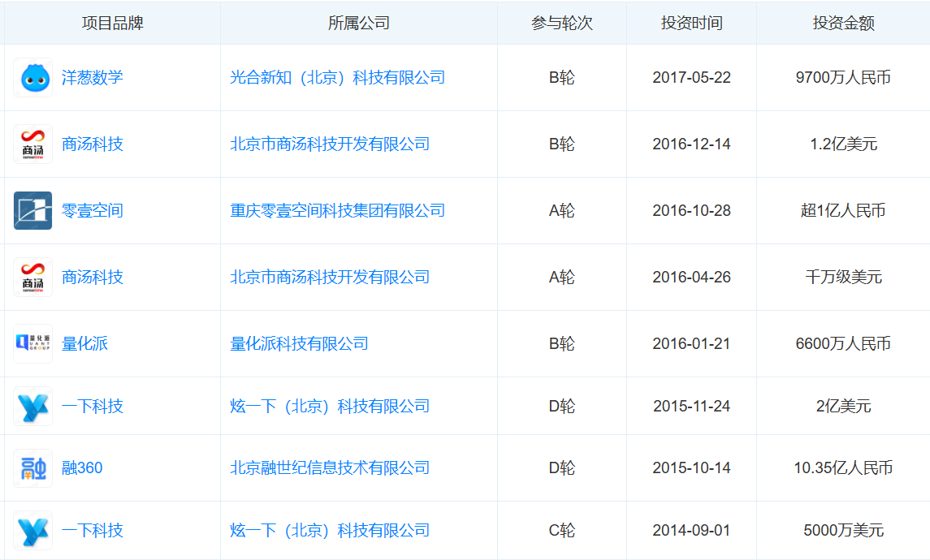This screenshot has width=930, height=560.
Task: Click the 商汤科技 logo in the 2016-12-14 row
Action: pyautogui.click(x=32, y=144)
